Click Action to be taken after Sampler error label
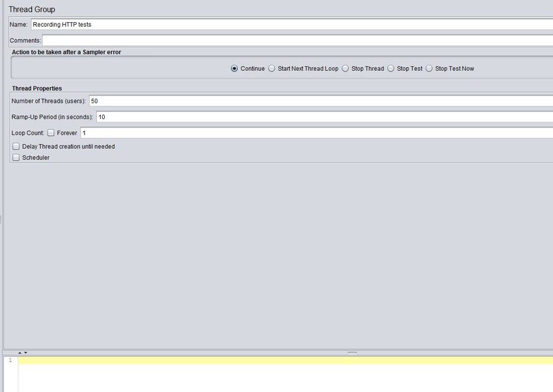Viewport: 553px width, 392px height. point(66,52)
